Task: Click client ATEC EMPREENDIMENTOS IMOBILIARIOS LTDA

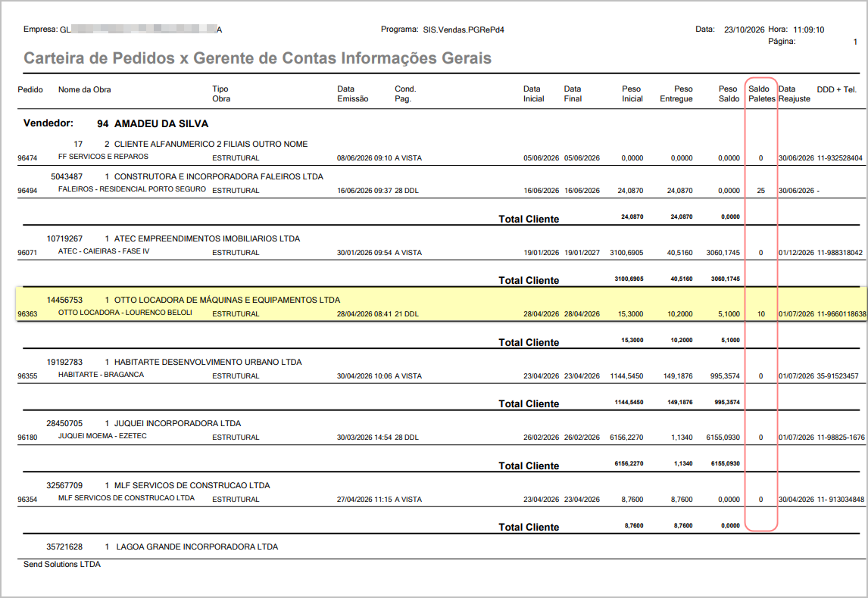Action: [207, 239]
